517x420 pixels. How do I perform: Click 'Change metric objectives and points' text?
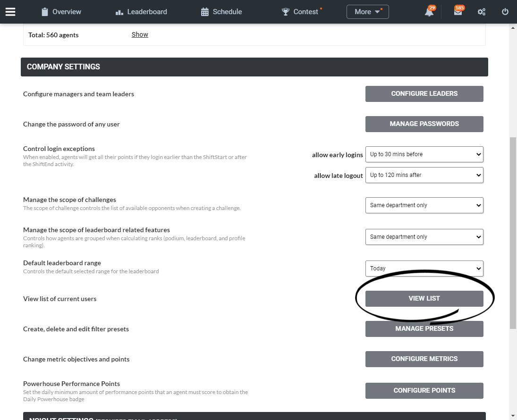tap(76, 359)
